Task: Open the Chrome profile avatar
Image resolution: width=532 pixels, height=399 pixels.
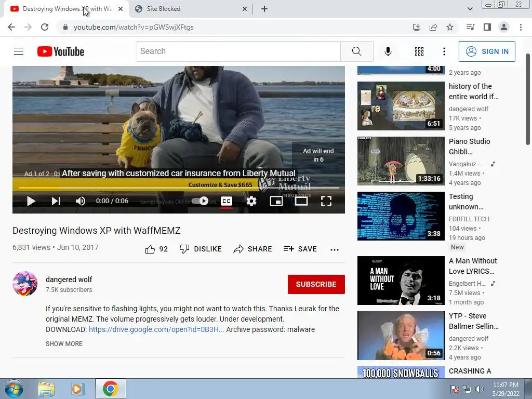Action: (504, 27)
